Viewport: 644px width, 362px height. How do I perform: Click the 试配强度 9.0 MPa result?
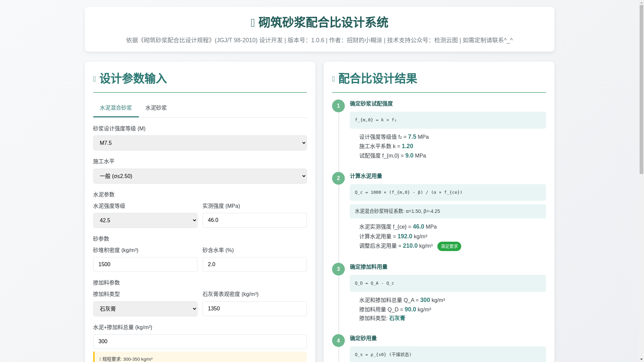pyautogui.click(x=392, y=156)
